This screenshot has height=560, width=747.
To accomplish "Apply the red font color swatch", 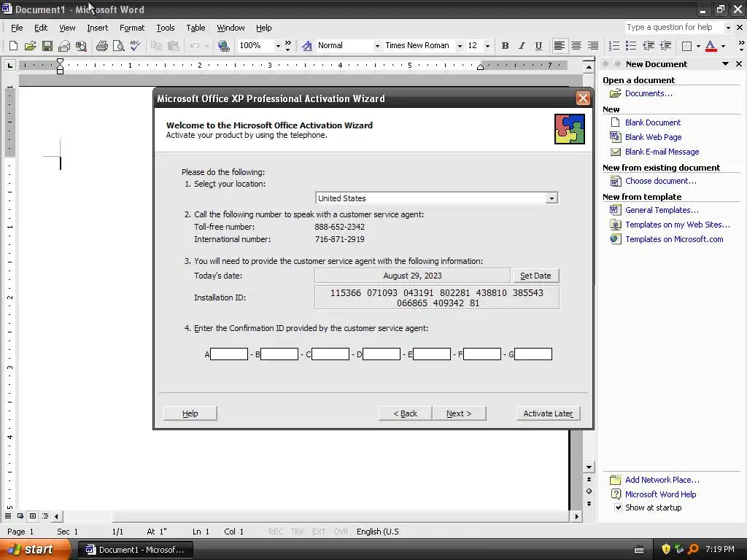I will click(x=711, y=46).
